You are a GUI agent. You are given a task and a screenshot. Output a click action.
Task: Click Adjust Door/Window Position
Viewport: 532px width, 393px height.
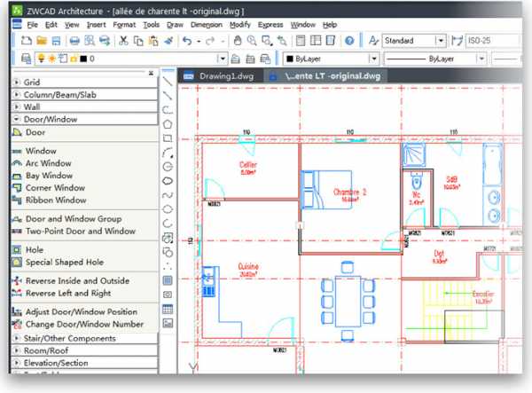[x=81, y=311]
